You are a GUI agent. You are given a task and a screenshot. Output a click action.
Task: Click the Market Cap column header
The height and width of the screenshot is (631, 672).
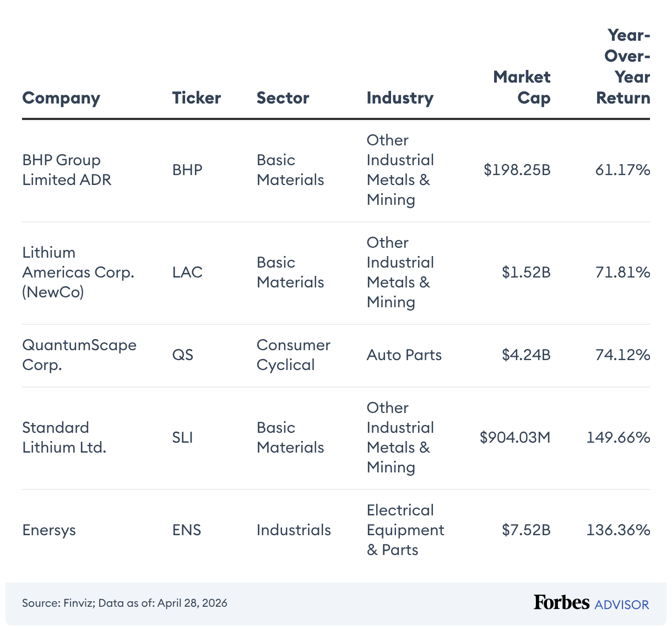point(522,88)
